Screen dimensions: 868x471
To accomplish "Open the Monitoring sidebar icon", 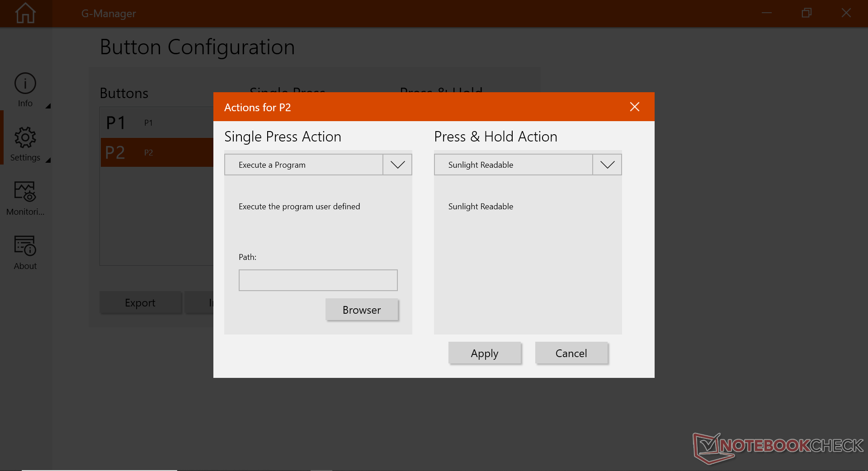I will [25, 192].
